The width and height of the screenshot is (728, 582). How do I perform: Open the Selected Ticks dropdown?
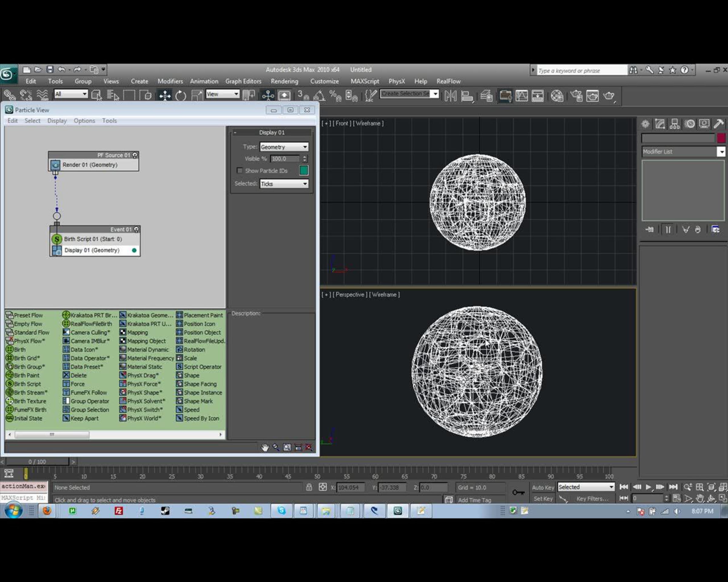(x=284, y=183)
